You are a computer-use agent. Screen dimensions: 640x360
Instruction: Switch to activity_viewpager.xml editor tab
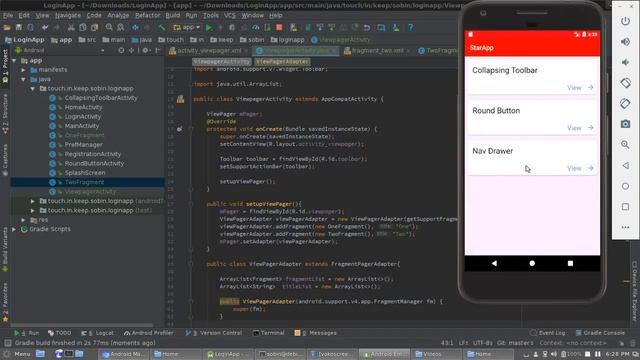click(208, 51)
